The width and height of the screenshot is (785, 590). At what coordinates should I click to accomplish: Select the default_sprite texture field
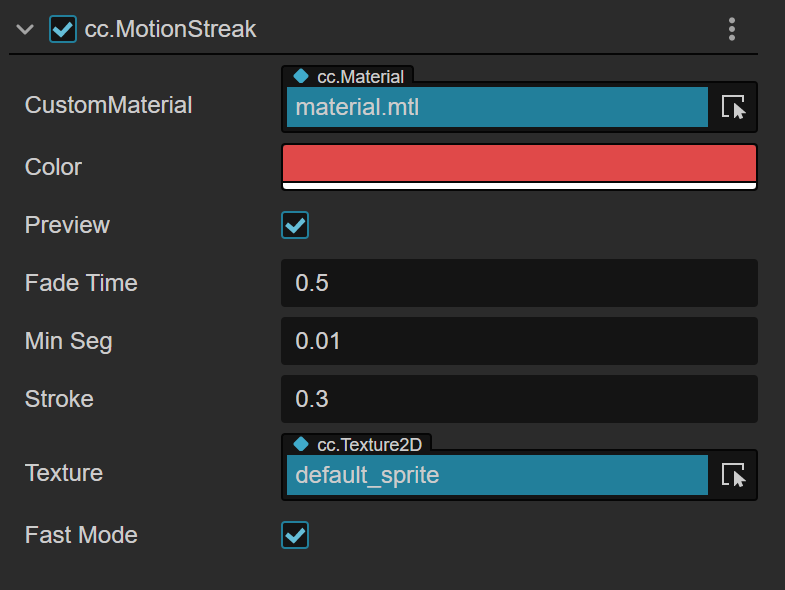coord(497,475)
